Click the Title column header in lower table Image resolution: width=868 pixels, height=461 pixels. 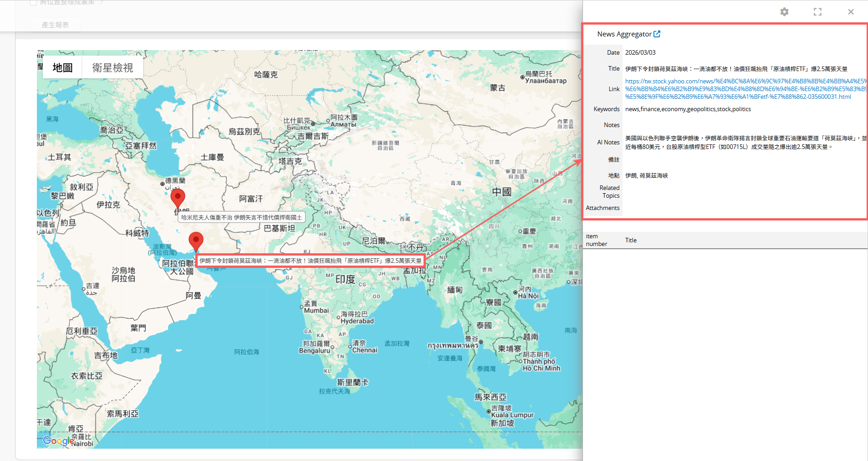[631, 240]
